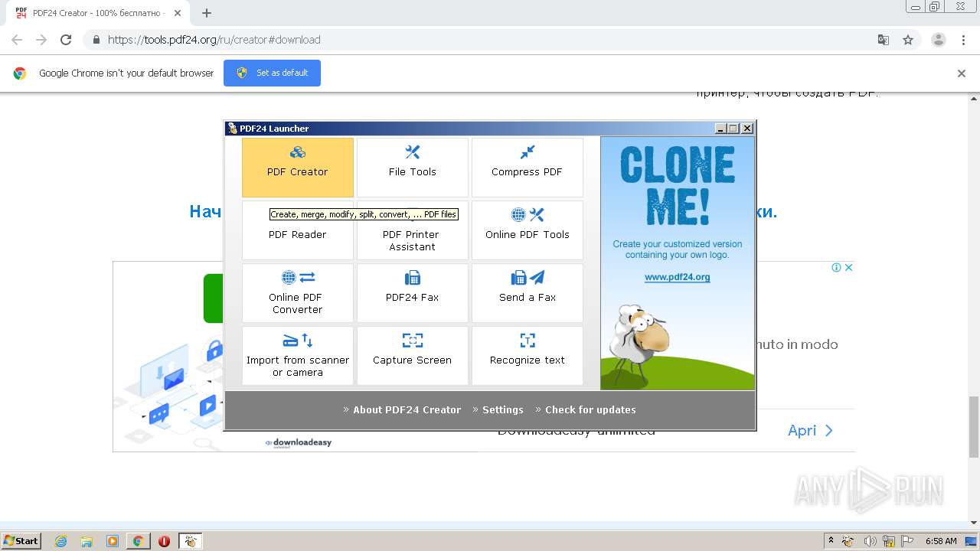The image size is (980, 551).
Task: Close the PDF24 Creator browser tab
Action: coord(178,13)
